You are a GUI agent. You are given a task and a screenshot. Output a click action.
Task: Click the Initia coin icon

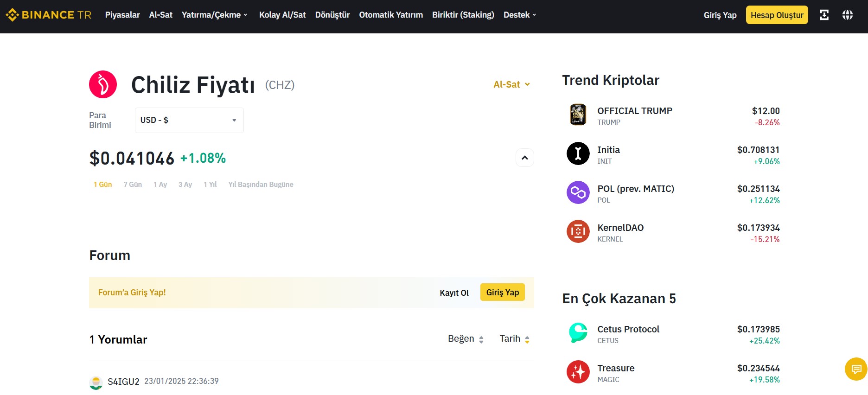pos(578,153)
